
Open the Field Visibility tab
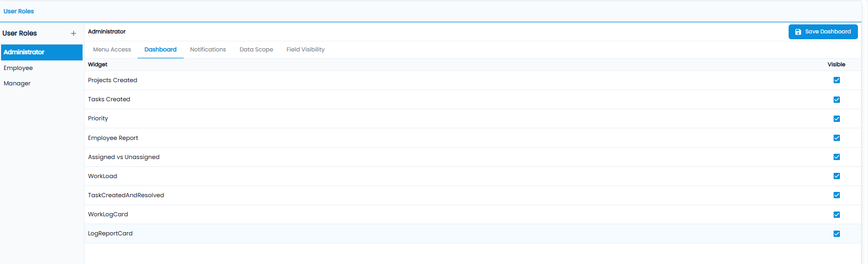(x=305, y=49)
